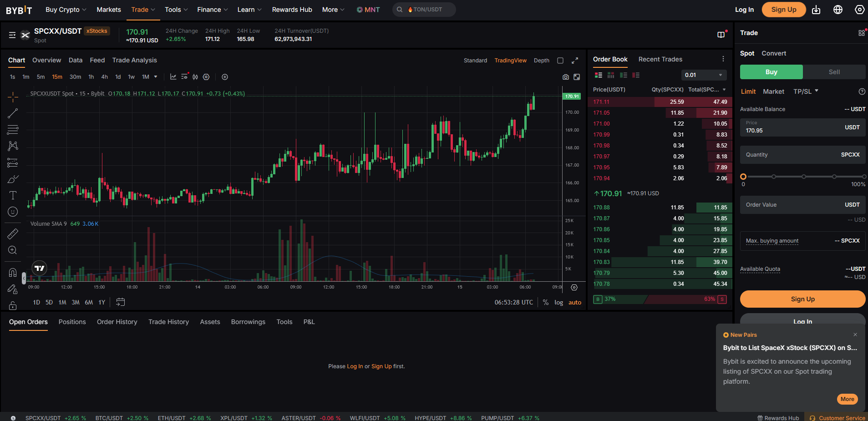This screenshot has height=421, width=868.
Task: Toggle magnet mode for drawings
Action: [x=13, y=273]
